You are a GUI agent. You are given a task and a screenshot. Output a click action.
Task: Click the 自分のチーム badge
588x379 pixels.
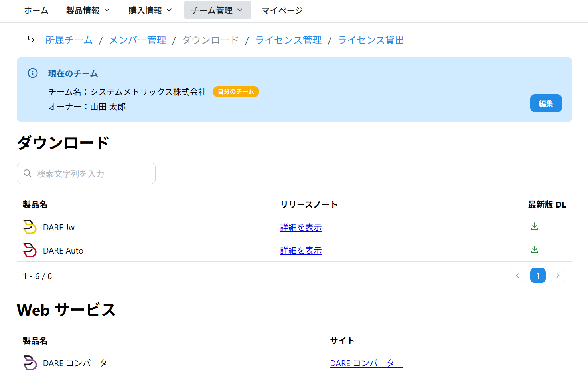[x=236, y=92]
